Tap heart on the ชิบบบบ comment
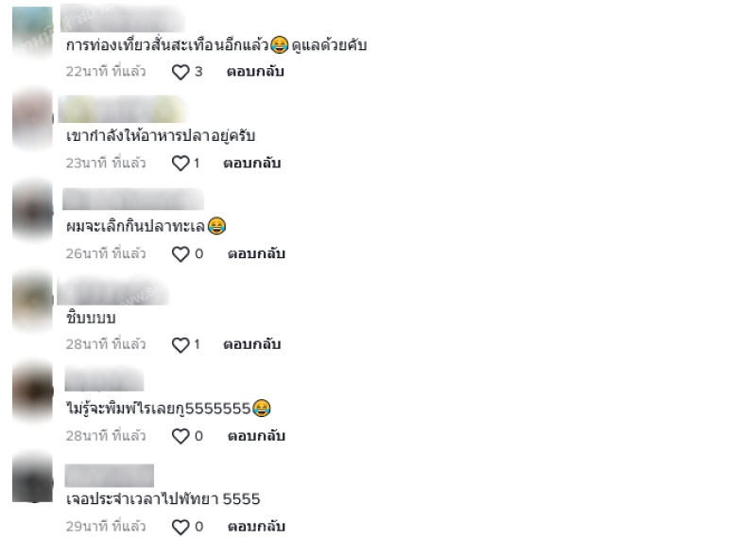The height and width of the screenshot is (540, 756). pyautogui.click(x=180, y=344)
